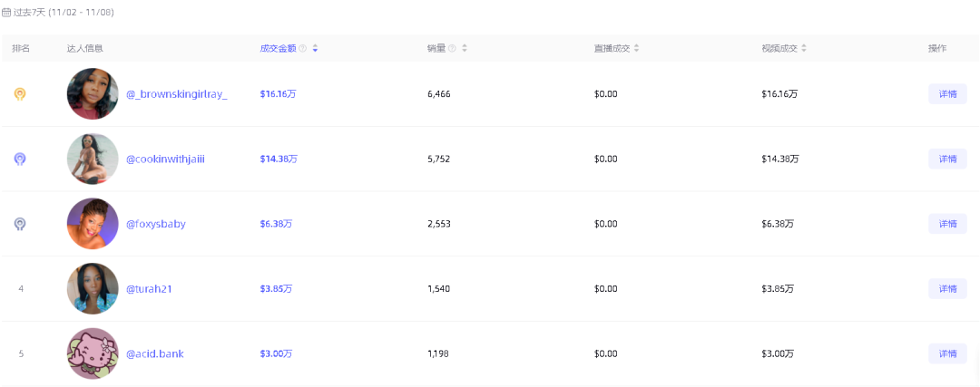
Task: Click the second-place medal icon
Action: [x=20, y=159]
